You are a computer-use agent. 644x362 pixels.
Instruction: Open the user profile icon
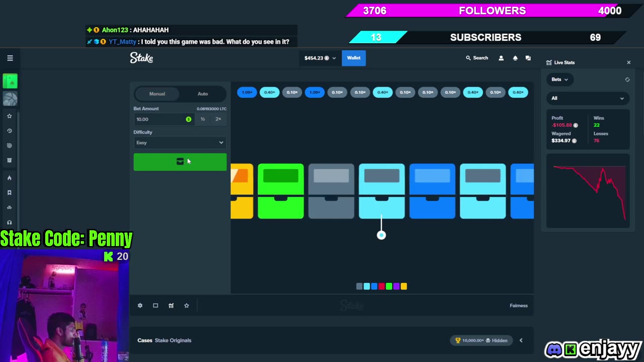501,58
